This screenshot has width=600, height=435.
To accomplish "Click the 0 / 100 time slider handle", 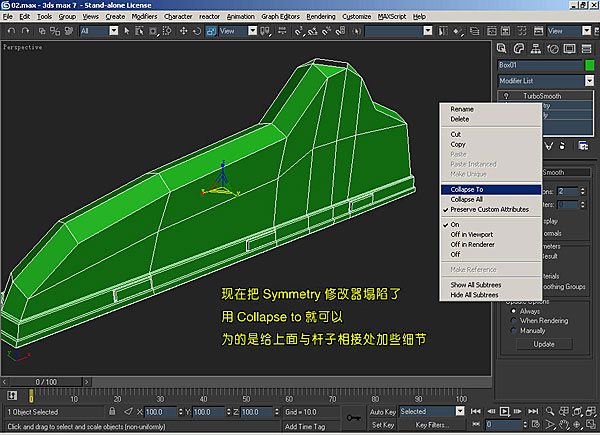I will (46, 382).
